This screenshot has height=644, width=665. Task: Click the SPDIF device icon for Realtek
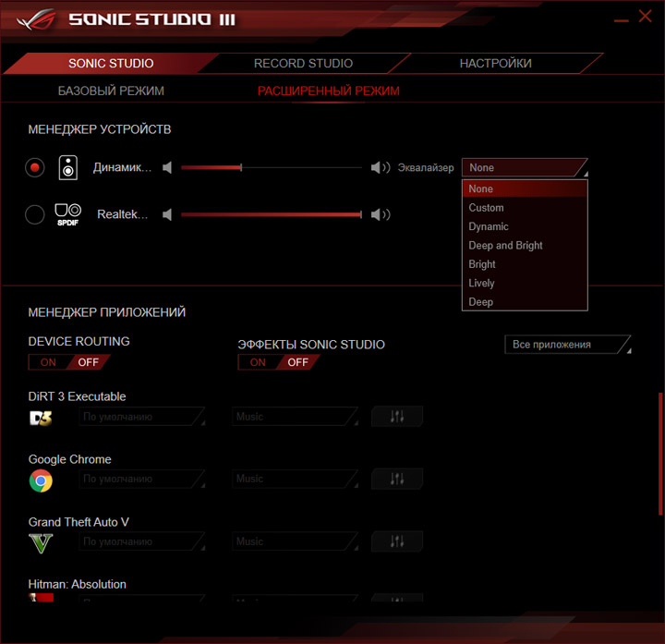click(67, 214)
